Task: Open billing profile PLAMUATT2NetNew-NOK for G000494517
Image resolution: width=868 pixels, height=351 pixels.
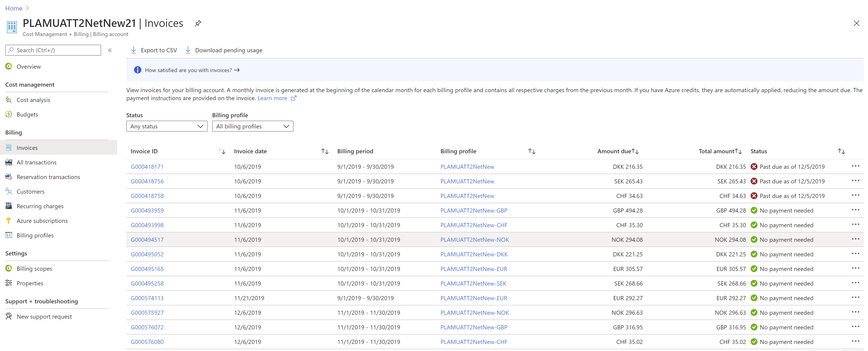Action: click(x=475, y=240)
